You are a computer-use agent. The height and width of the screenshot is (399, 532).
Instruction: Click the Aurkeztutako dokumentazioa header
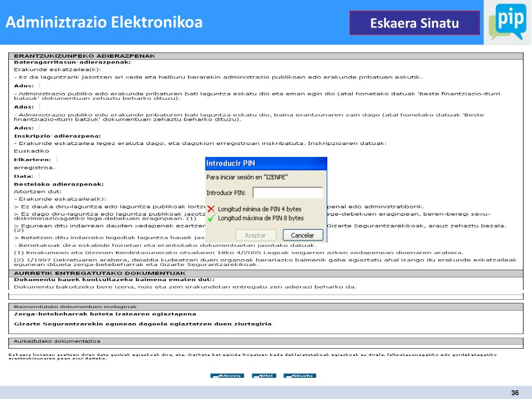pos(265,341)
